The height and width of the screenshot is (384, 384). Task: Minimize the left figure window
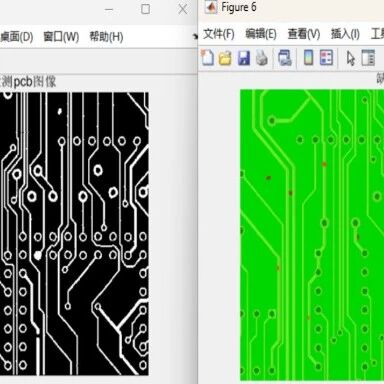pos(109,10)
